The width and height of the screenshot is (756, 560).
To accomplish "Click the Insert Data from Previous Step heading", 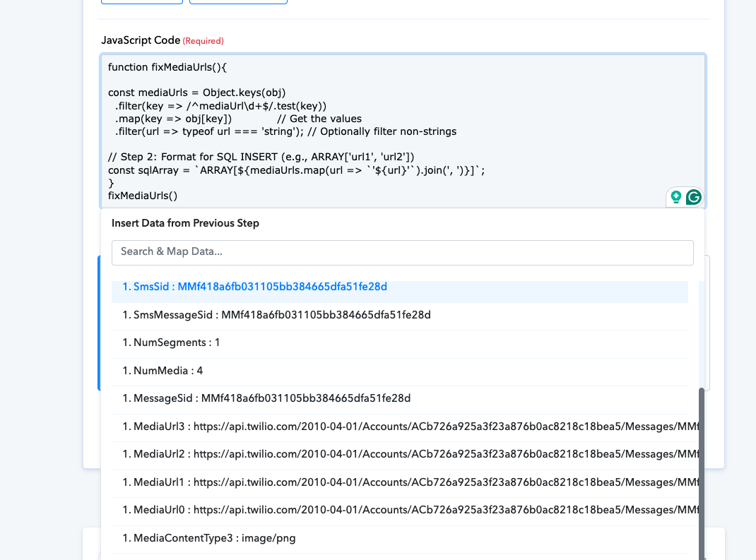I will pos(185,223).
